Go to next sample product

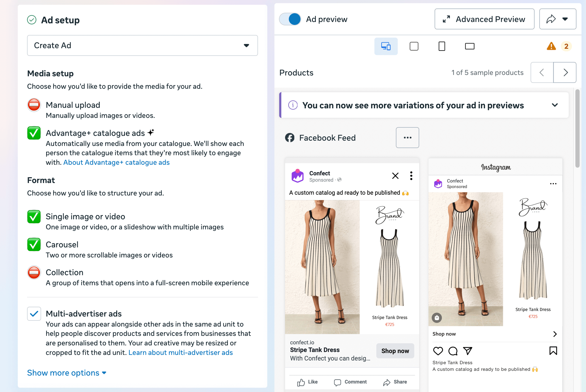pos(565,73)
